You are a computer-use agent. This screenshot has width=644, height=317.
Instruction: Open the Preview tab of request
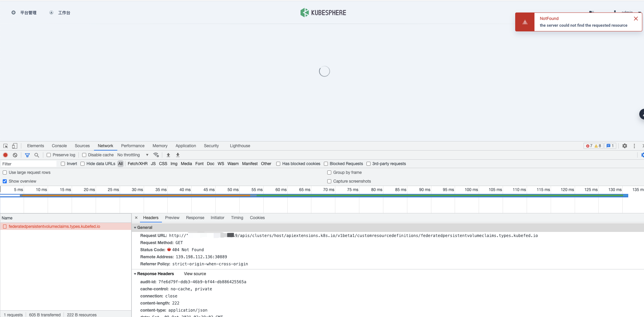[172, 218]
